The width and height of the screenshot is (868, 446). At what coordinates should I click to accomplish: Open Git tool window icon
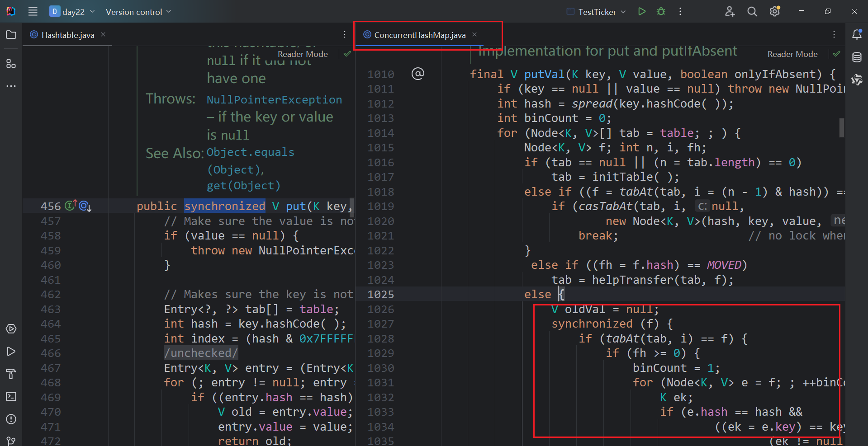point(11,441)
